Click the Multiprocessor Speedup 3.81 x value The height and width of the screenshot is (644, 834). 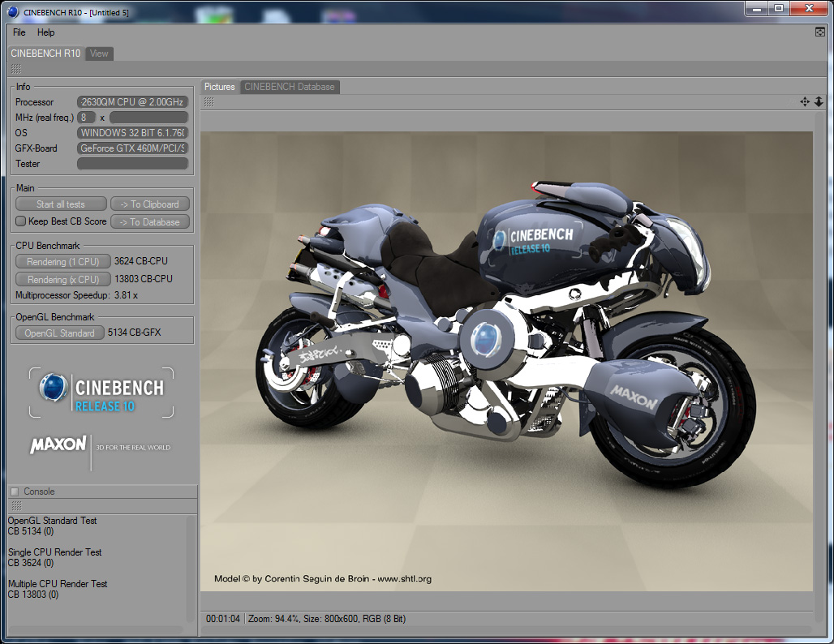[126, 295]
